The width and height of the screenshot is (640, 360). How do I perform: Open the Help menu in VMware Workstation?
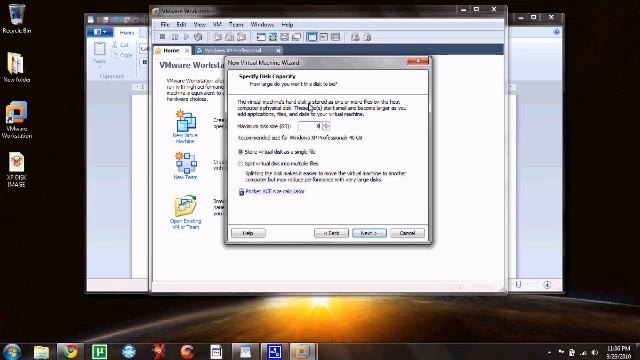[x=287, y=24]
